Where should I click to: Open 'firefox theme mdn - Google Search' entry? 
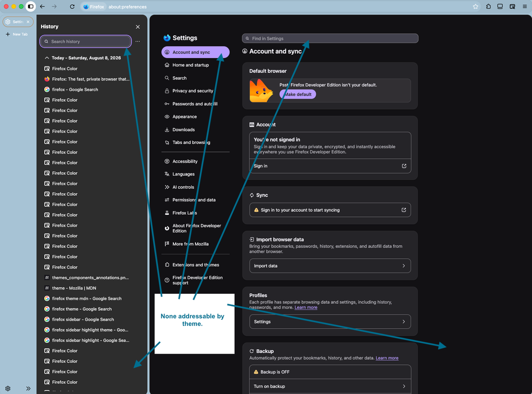point(87,299)
